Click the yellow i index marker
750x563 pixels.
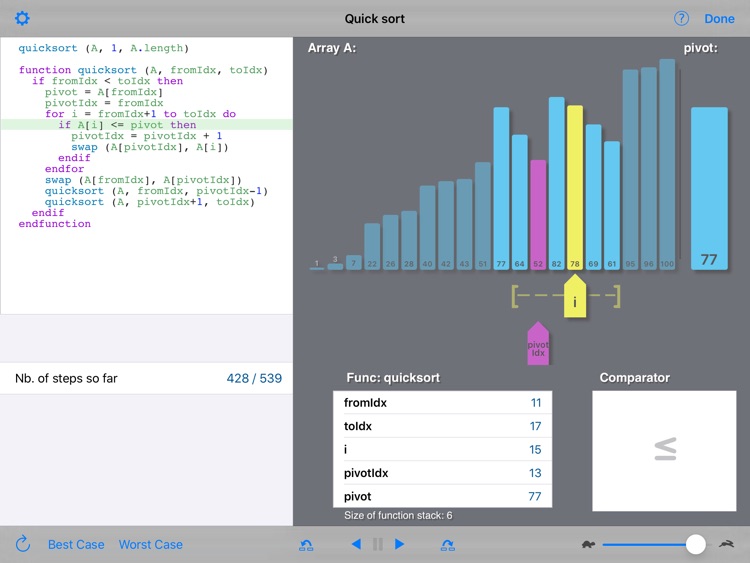pos(574,297)
